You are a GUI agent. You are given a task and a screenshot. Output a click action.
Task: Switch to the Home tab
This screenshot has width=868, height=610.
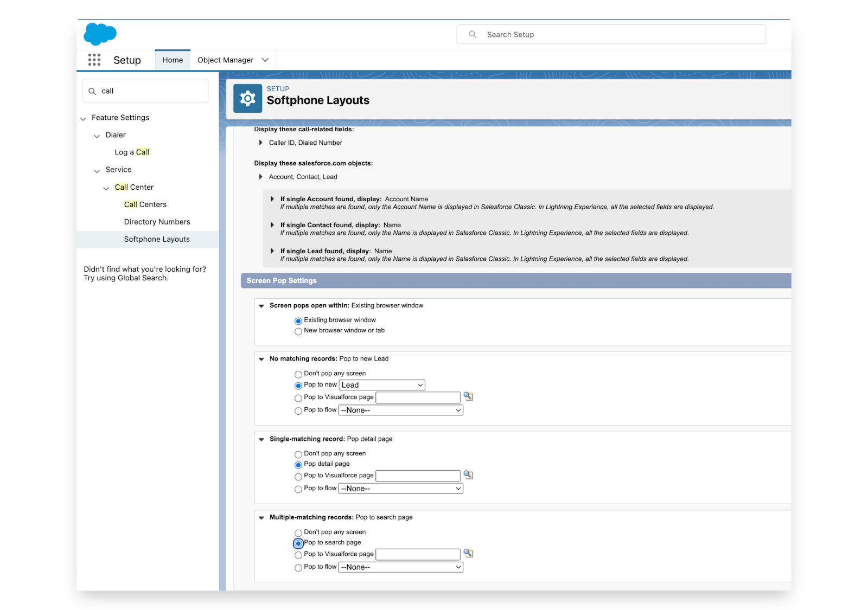pos(173,60)
